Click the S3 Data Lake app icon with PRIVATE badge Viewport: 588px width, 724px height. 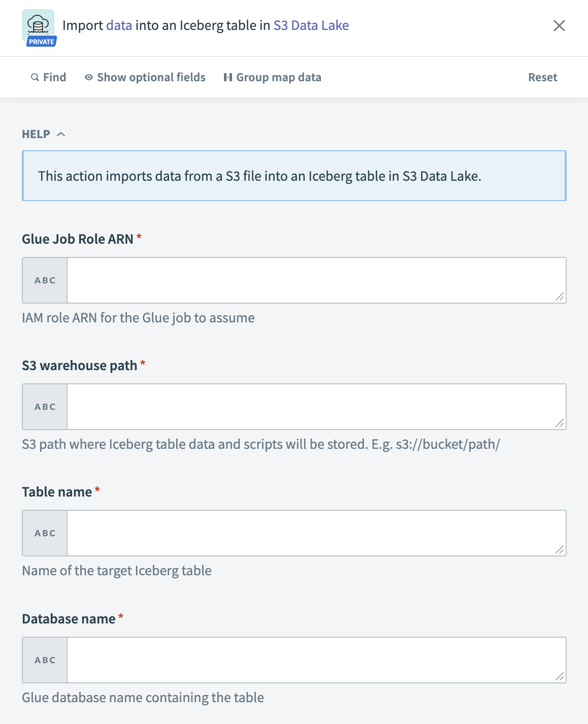tap(38, 25)
